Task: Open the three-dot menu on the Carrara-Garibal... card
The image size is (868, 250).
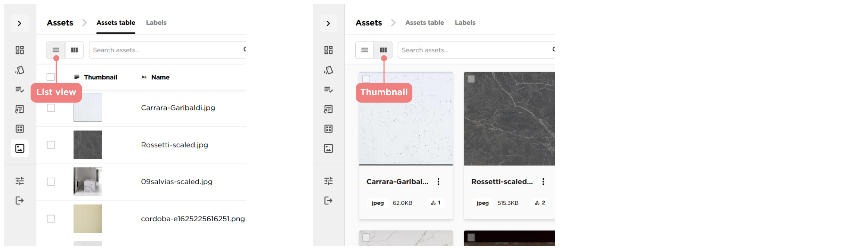Action: pyautogui.click(x=438, y=182)
